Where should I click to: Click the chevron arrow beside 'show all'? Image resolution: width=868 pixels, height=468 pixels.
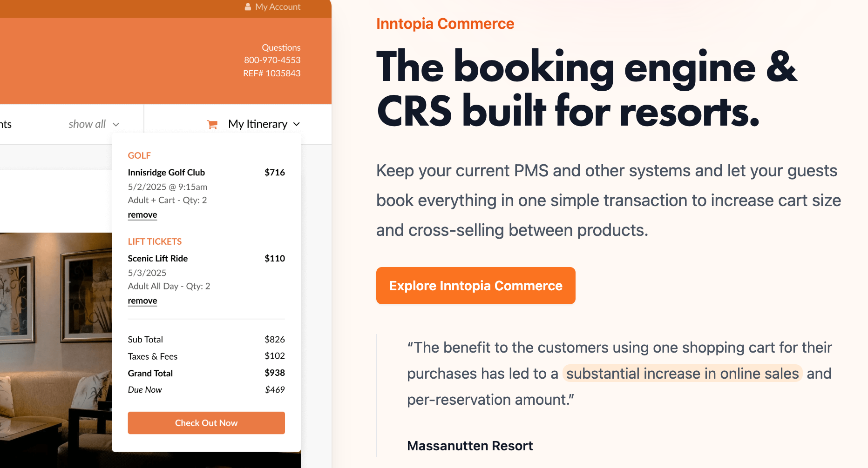click(x=116, y=125)
